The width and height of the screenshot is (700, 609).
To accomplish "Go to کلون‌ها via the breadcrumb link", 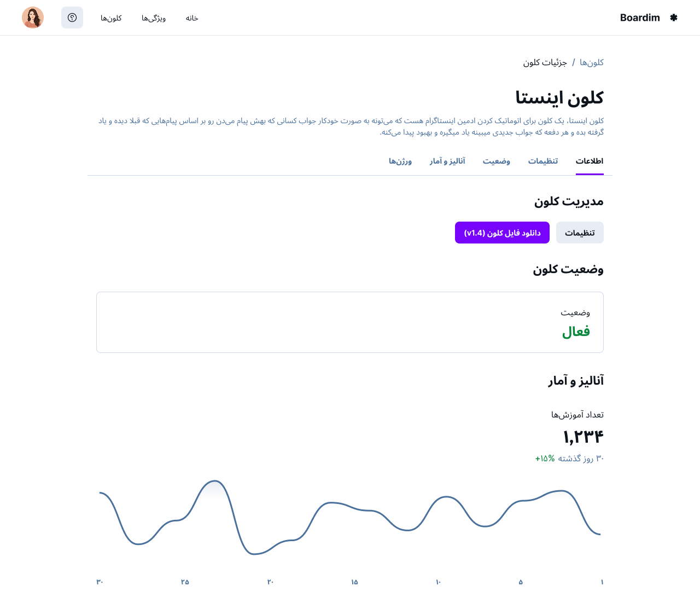I will pyautogui.click(x=592, y=62).
